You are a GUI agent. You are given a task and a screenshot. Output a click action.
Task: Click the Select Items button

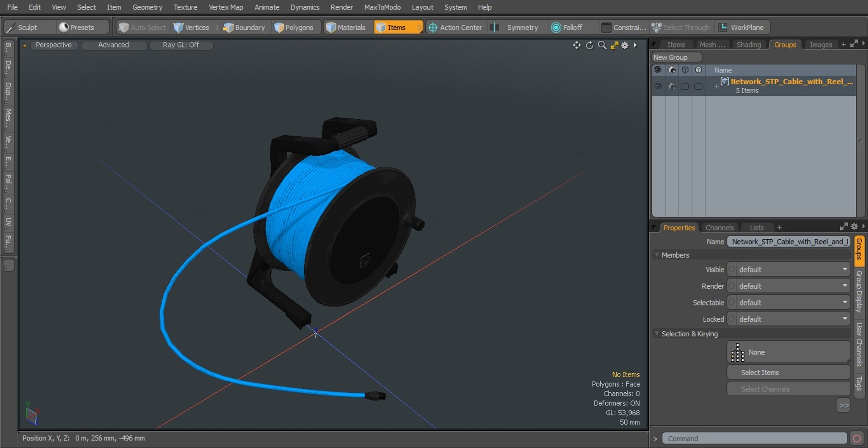(x=788, y=373)
